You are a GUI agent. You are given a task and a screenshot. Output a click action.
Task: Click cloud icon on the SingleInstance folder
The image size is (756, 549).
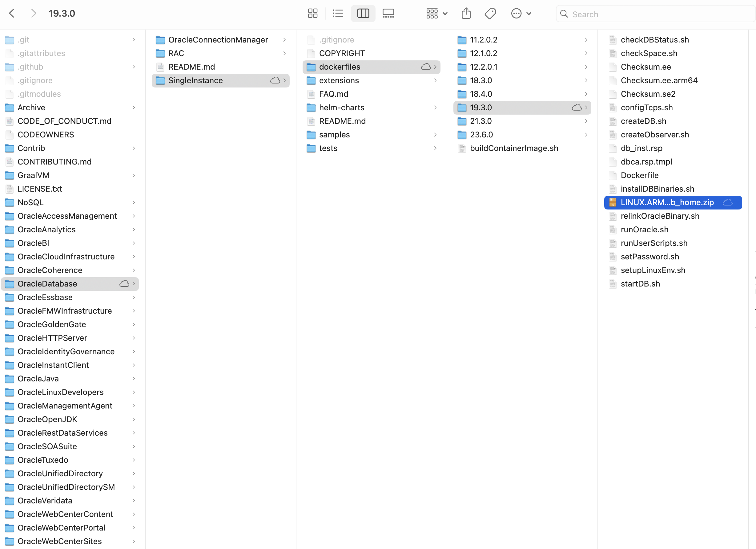(x=275, y=80)
